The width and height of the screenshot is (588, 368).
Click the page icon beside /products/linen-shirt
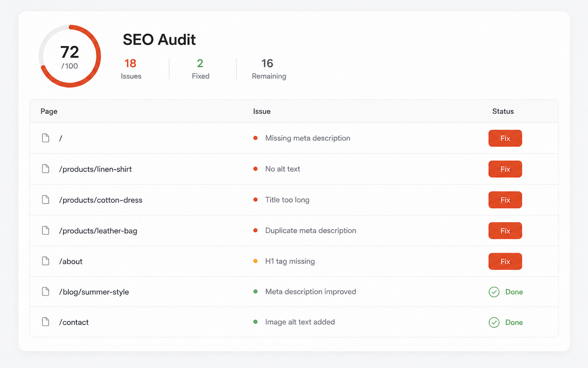[46, 169]
